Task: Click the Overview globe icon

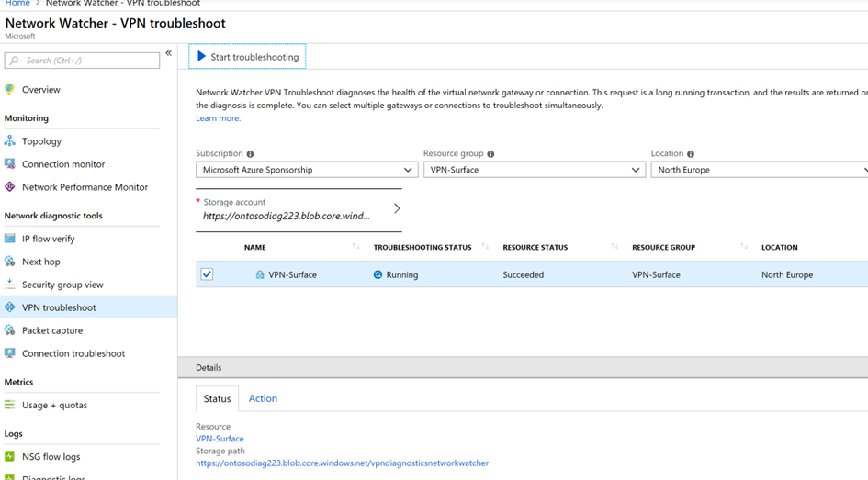Action: (9, 89)
